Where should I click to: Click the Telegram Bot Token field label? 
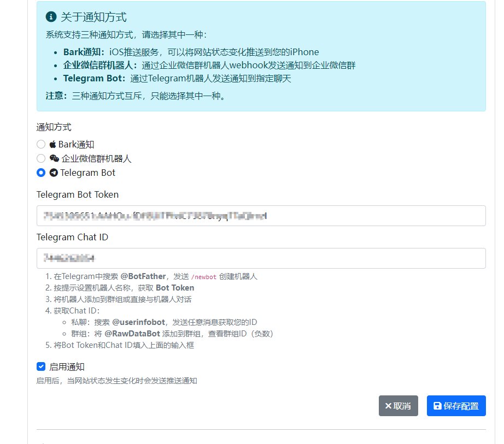point(78,194)
